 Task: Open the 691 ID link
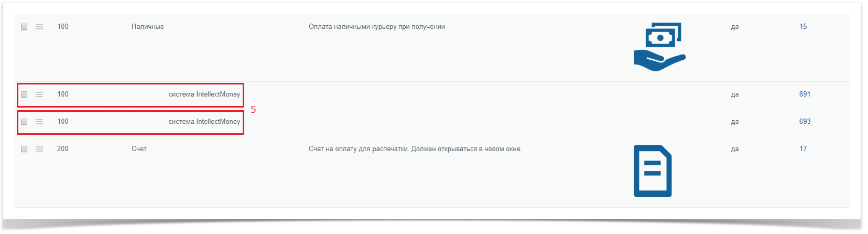point(805,94)
